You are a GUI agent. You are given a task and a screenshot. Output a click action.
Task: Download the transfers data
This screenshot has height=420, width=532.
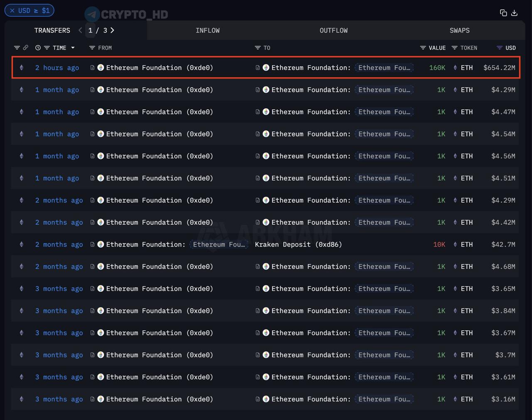coord(515,13)
